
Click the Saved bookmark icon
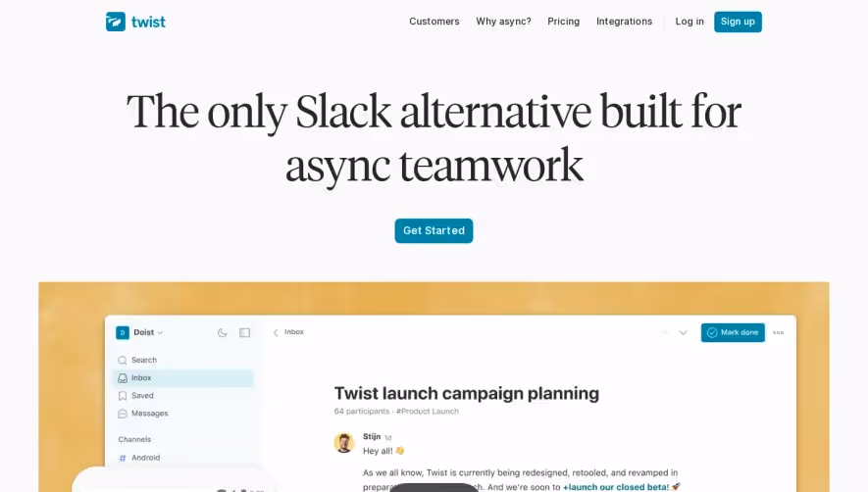click(x=123, y=396)
